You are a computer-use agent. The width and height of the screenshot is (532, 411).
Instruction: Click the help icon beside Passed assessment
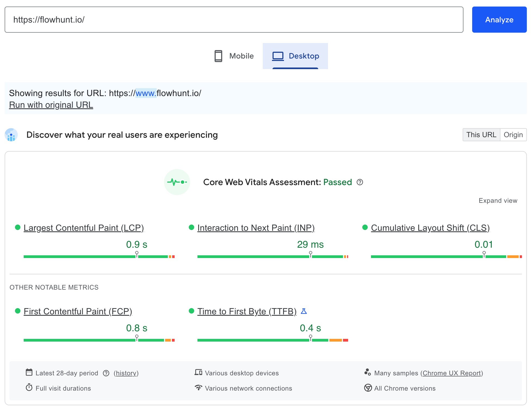(x=360, y=182)
